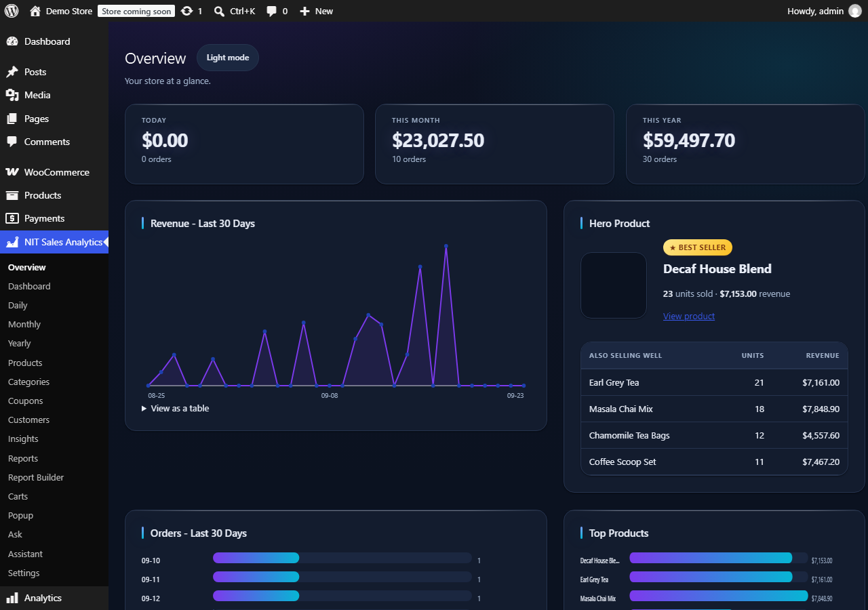868x610 pixels.
Task: Click the Media icon in sidebar
Action: pyautogui.click(x=12, y=95)
